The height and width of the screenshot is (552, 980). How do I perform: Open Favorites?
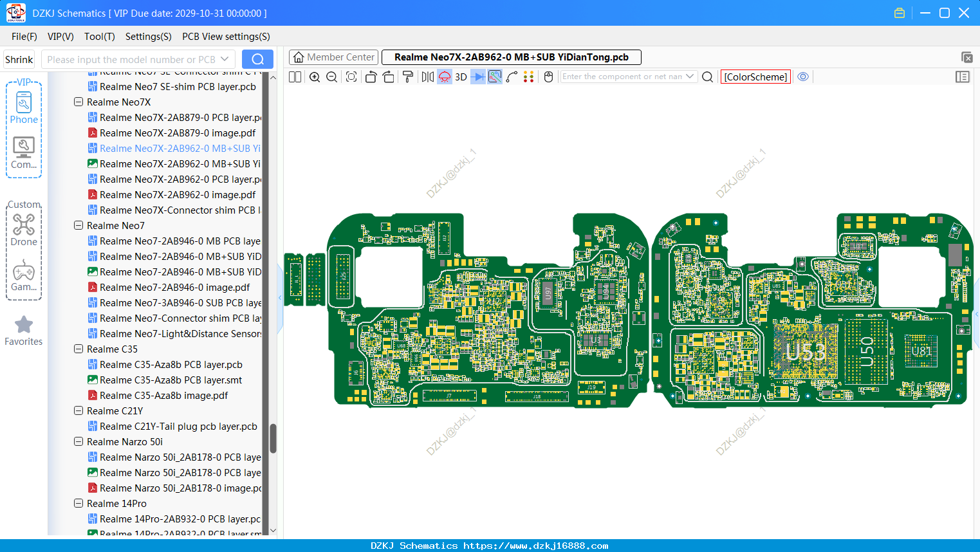pos(24,331)
